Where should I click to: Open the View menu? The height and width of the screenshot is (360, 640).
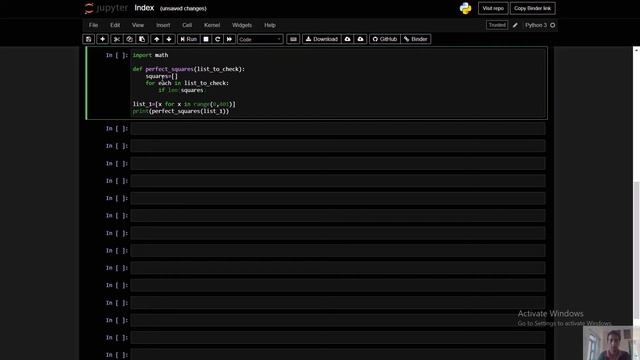pos(138,25)
